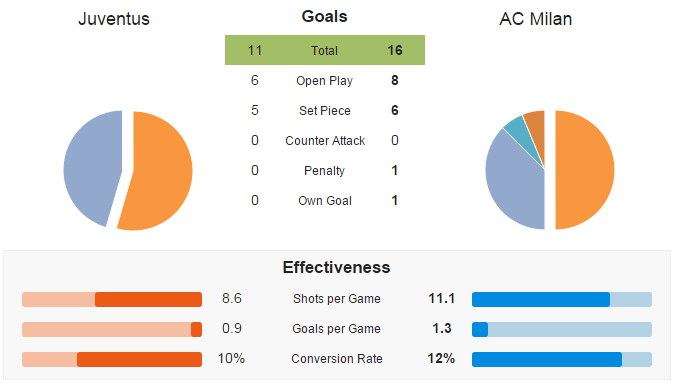Select AC Milan large orange pie slice
676x389 pixels.
(x=584, y=170)
